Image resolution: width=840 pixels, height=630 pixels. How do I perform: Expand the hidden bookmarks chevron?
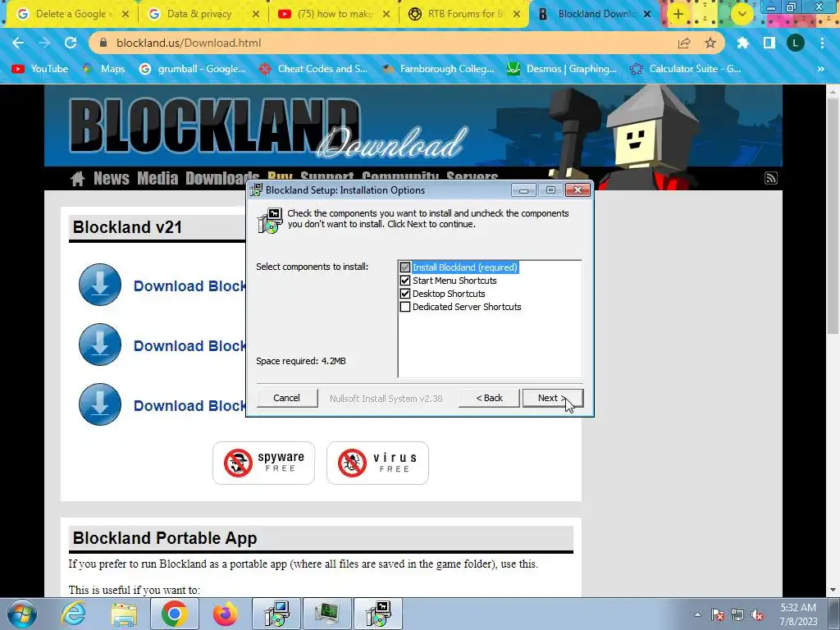click(x=820, y=69)
